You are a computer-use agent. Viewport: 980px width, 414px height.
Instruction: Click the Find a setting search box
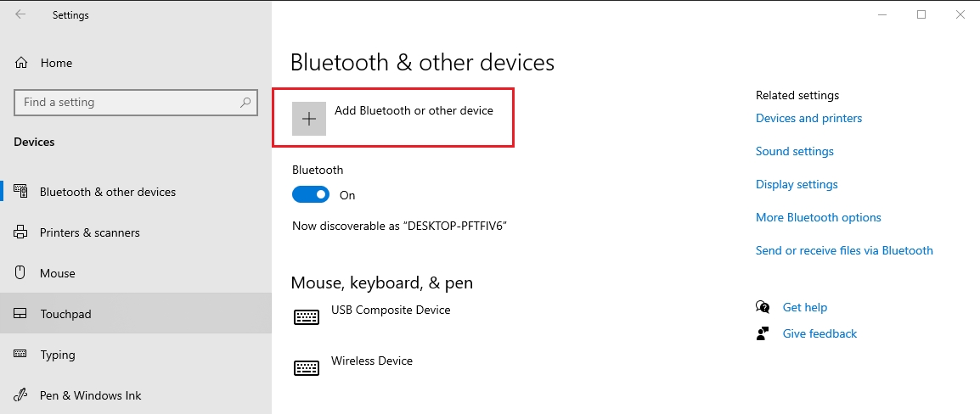pos(127,103)
